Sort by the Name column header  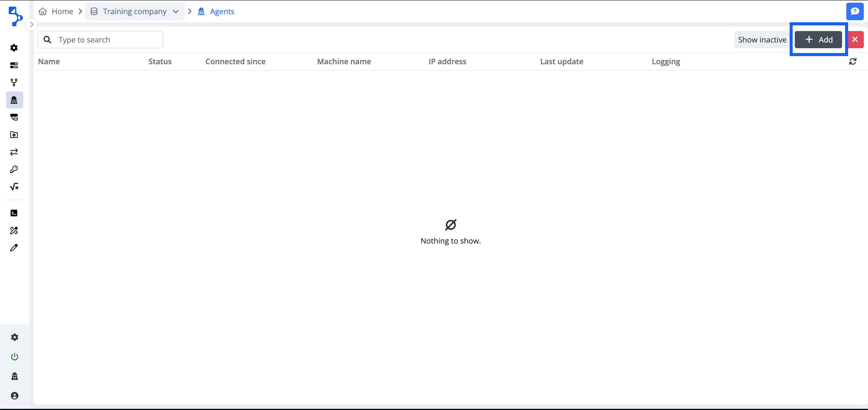(49, 61)
